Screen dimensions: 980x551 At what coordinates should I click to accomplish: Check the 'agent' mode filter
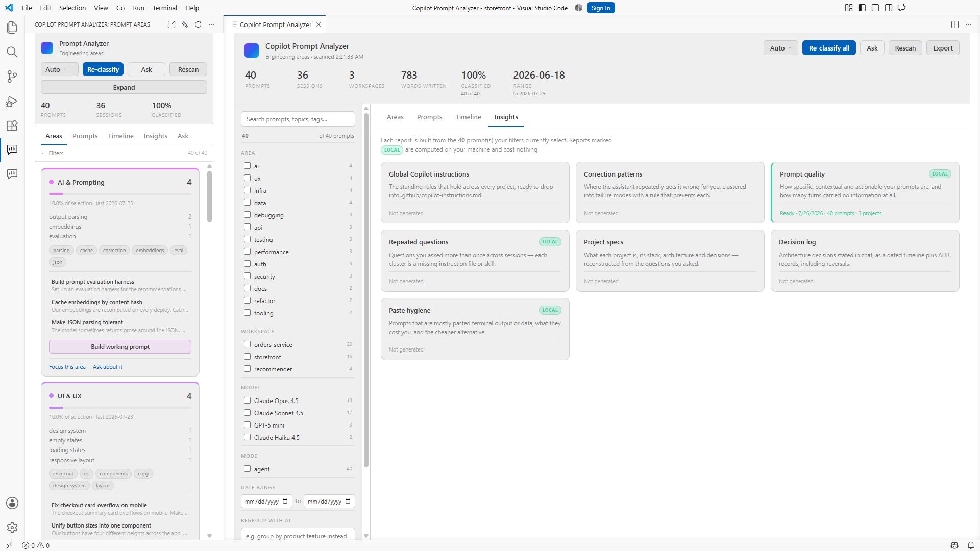click(x=247, y=469)
